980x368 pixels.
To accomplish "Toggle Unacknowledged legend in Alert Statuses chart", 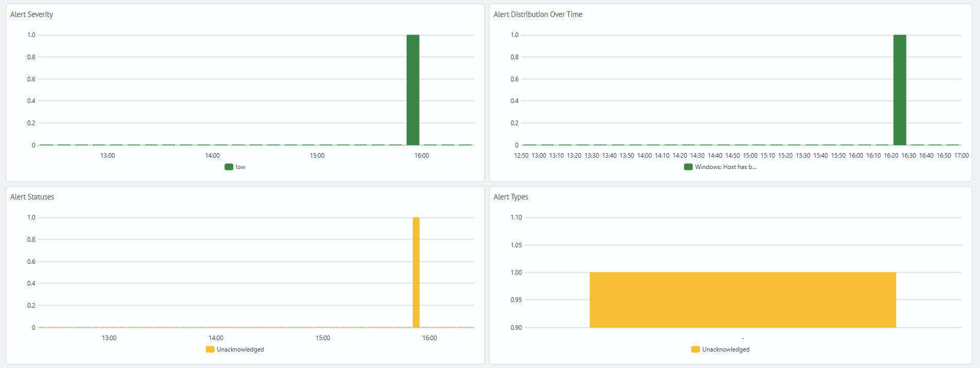I will click(x=235, y=349).
